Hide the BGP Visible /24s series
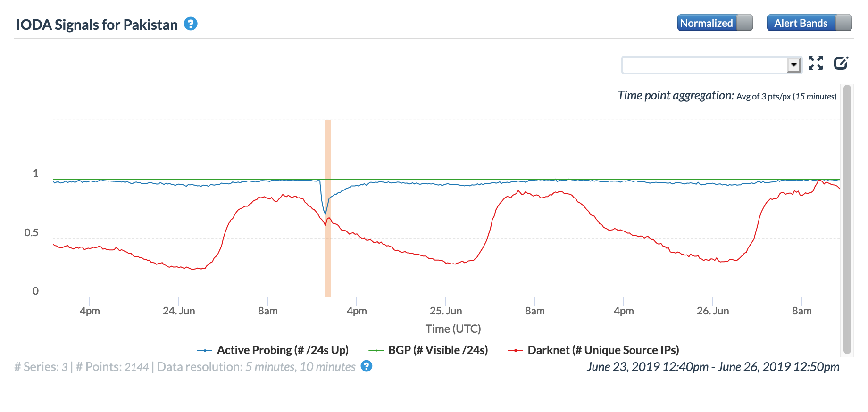 point(438,350)
